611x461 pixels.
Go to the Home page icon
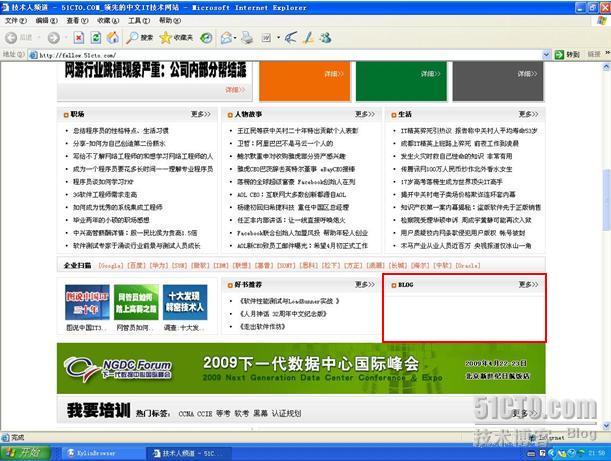(113, 38)
